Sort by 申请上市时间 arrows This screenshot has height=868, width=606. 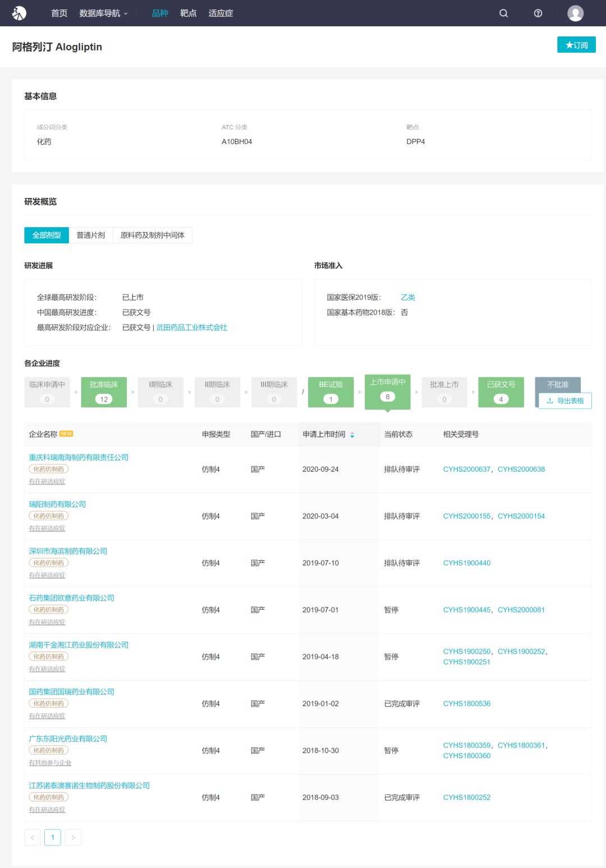[x=352, y=435]
